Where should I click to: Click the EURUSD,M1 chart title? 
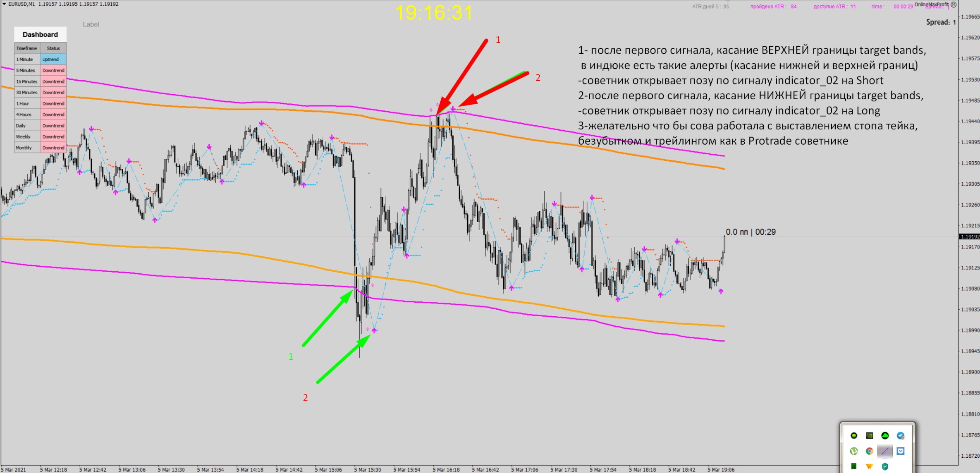pos(22,4)
